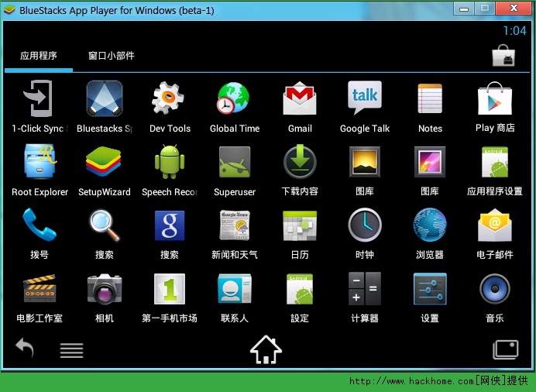This screenshot has height=392, width=536.
Task: Open 搜索 Google blue g app
Action: click(x=170, y=225)
